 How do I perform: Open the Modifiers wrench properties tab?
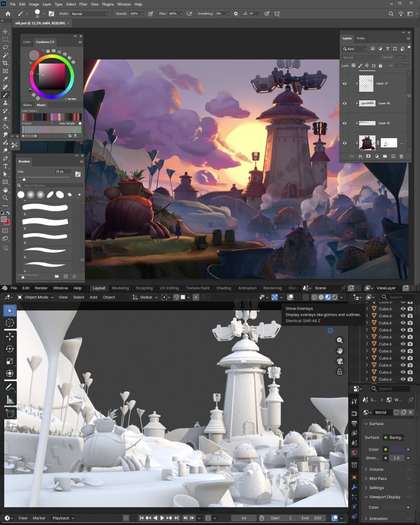[x=354, y=487]
